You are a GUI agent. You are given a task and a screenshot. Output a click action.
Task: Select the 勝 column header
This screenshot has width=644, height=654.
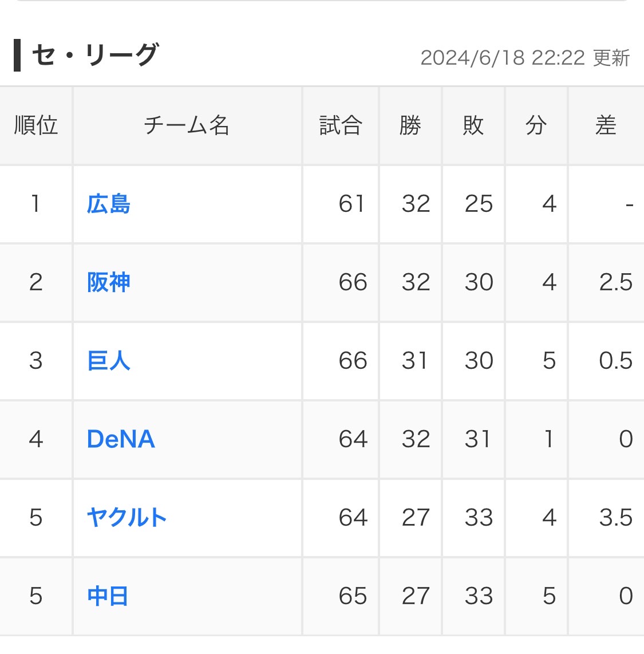[x=410, y=125]
